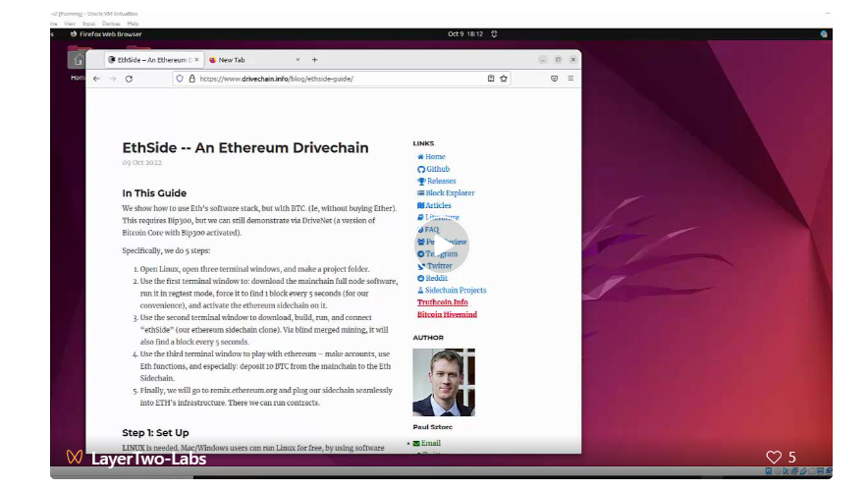Click the browser forward arrow

[x=113, y=79]
